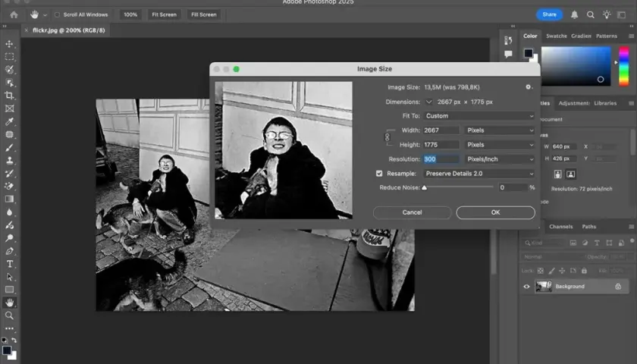
Task: Open the layer blend mode Normal dropdown
Action: click(553, 257)
